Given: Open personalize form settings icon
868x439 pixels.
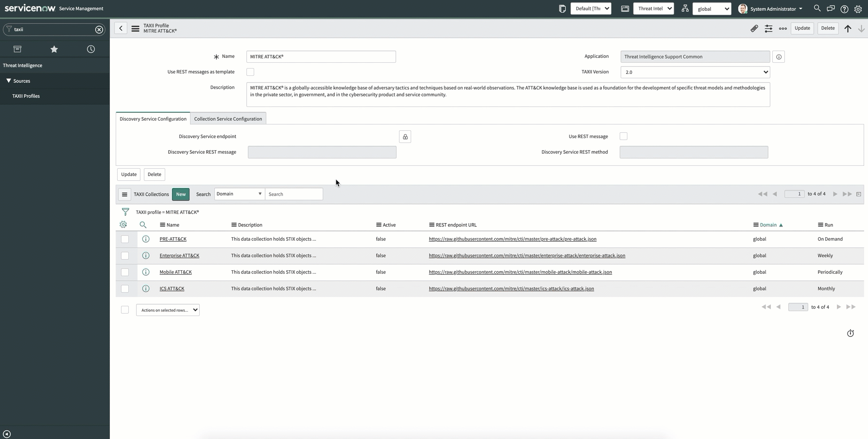Looking at the screenshot, I should click(x=768, y=29).
